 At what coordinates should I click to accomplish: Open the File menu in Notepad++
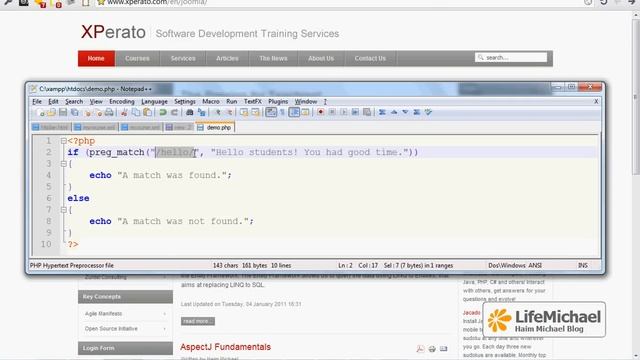coord(37,102)
